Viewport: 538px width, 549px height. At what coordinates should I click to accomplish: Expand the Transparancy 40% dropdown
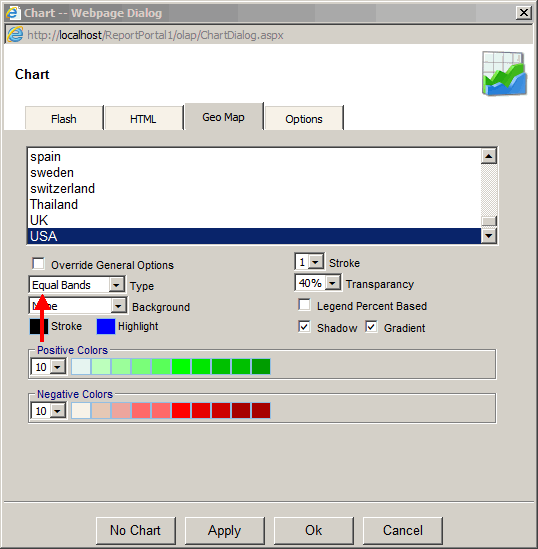318,283
